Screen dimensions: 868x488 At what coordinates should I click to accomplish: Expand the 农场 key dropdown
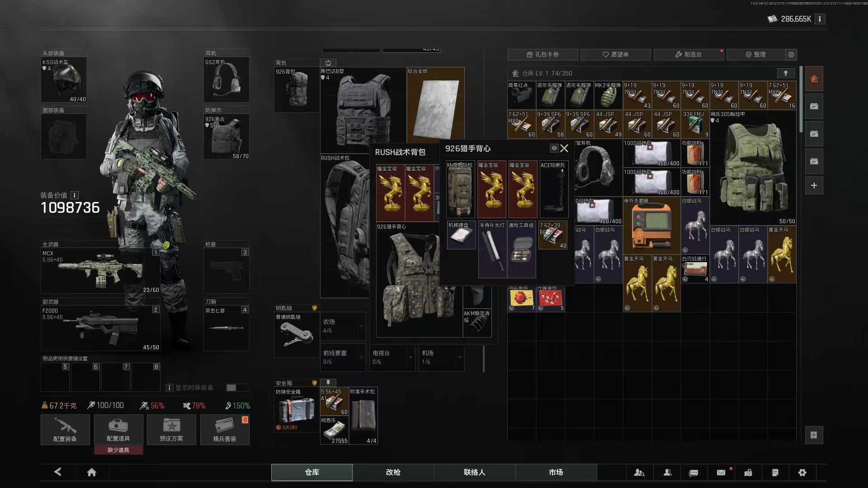click(361, 326)
